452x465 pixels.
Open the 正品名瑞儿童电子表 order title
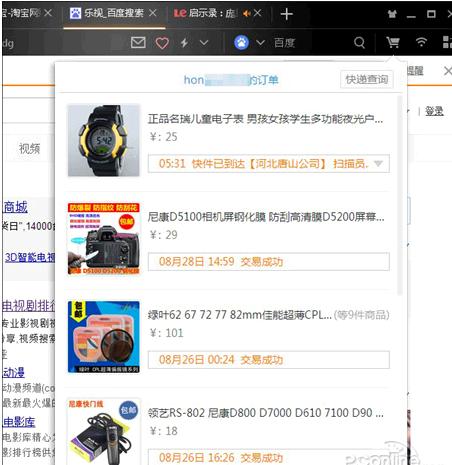click(265, 119)
